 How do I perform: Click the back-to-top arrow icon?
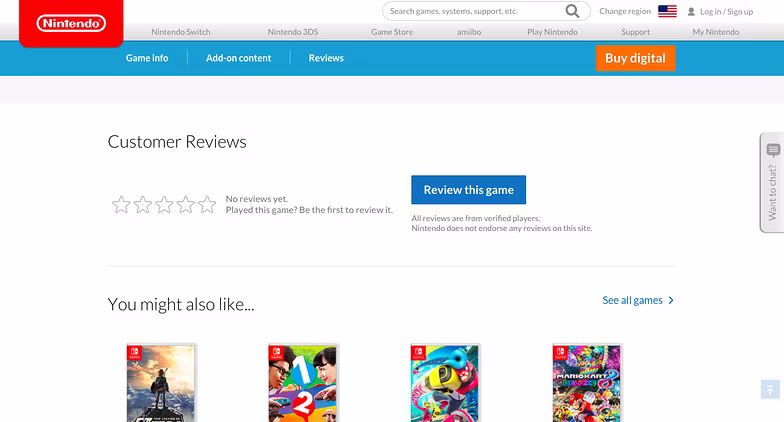click(770, 390)
